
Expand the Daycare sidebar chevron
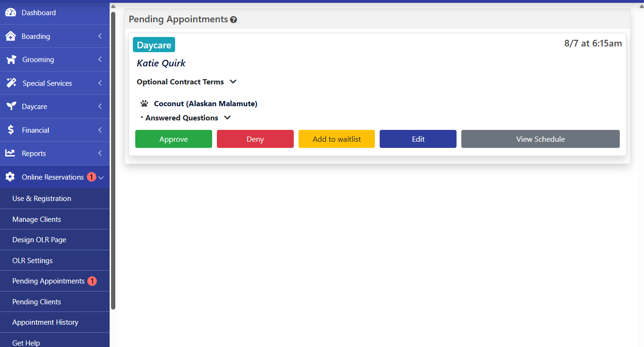coord(100,107)
